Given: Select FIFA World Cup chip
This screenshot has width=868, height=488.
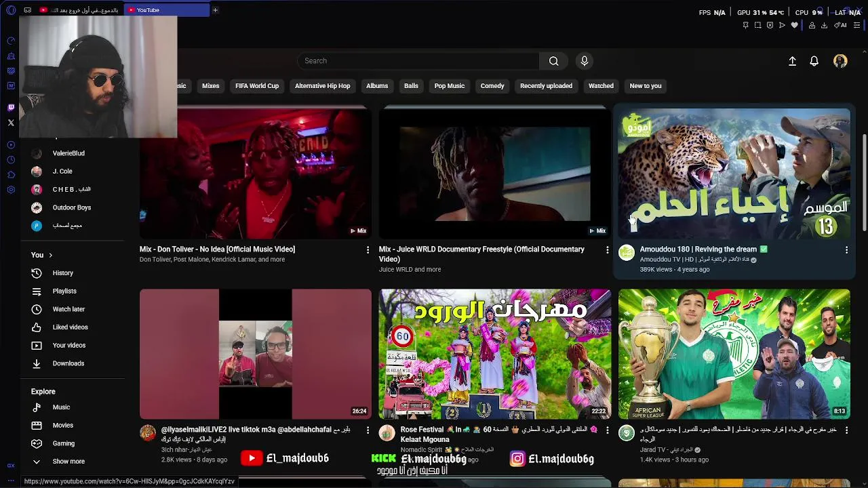Looking at the screenshot, I should [x=257, y=86].
